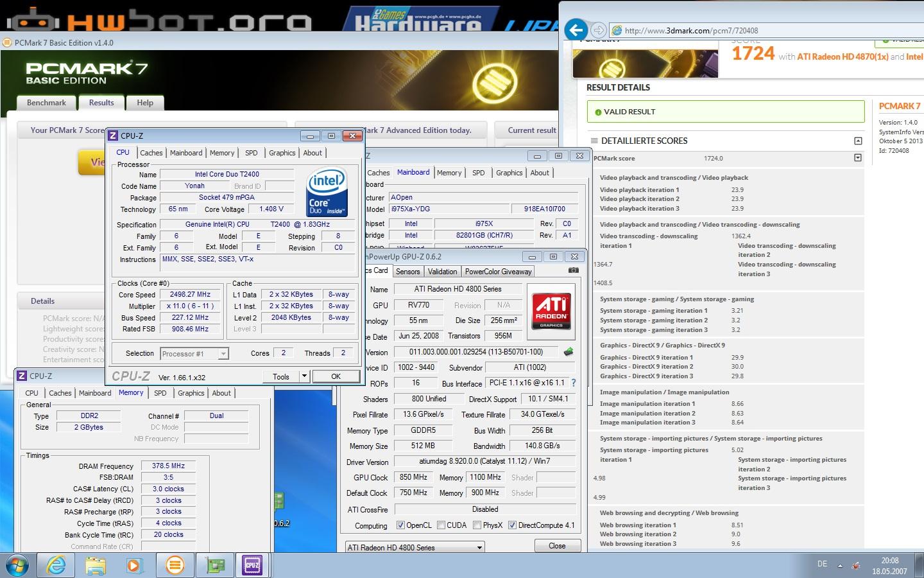This screenshot has width=924, height=578.
Task: Toggle the PhysX checkbox in GPU-Z
Action: click(x=477, y=525)
